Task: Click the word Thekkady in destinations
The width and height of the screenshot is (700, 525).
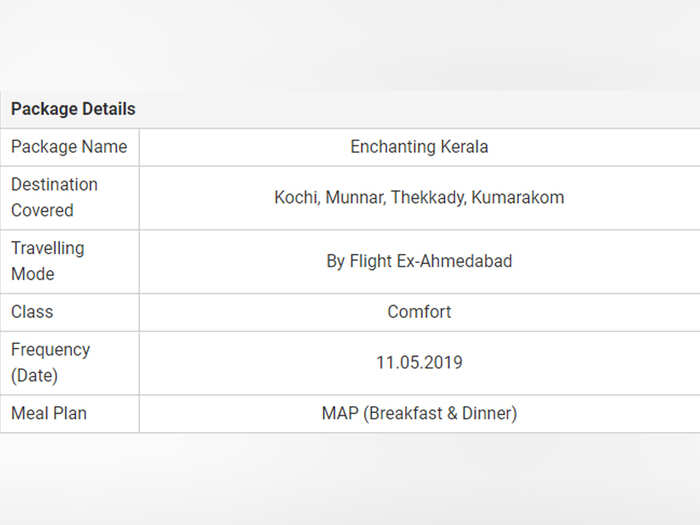Action: click(429, 197)
